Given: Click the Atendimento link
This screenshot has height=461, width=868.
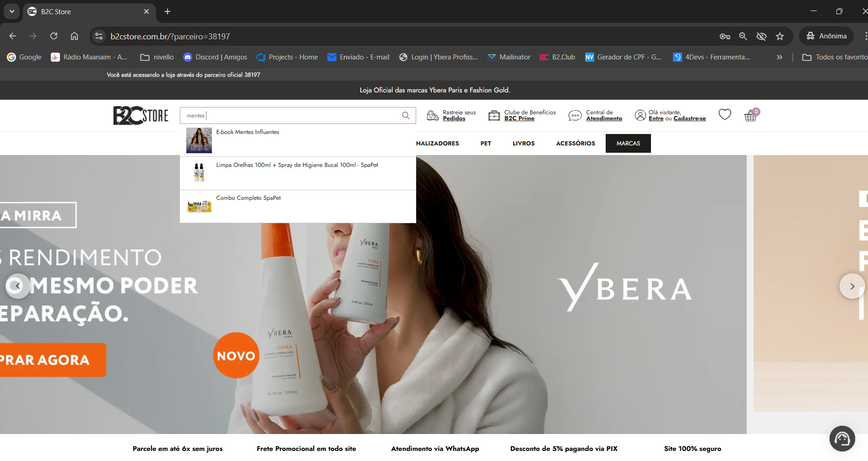Looking at the screenshot, I should coord(604,118).
